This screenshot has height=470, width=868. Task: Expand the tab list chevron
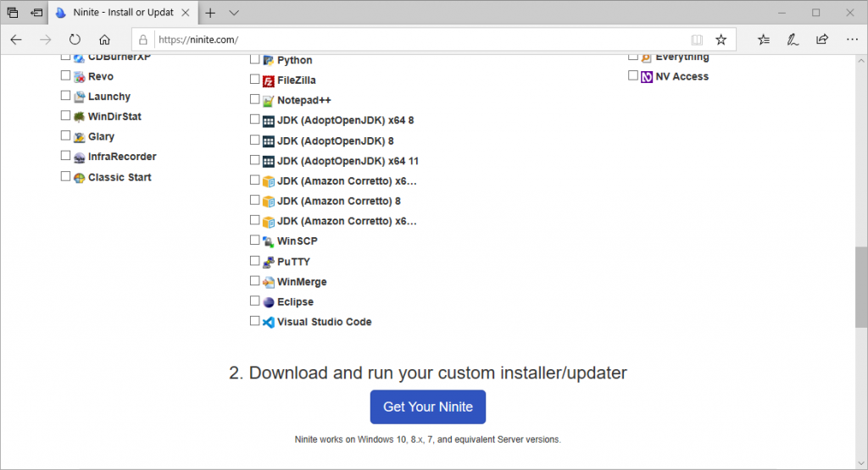234,13
